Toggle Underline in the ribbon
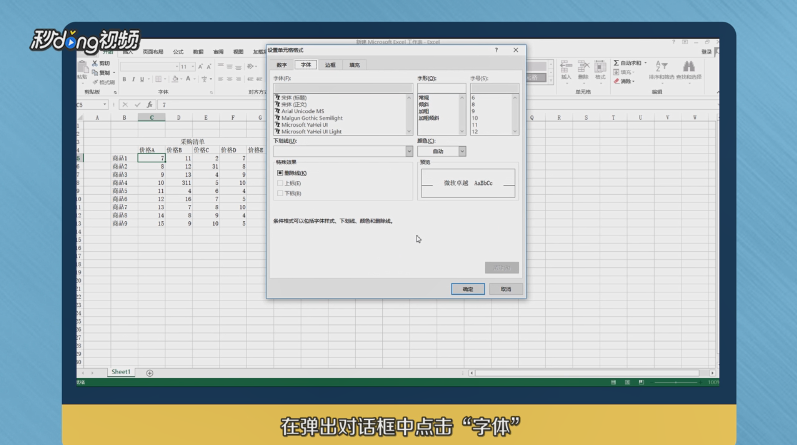 [x=142, y=79]
